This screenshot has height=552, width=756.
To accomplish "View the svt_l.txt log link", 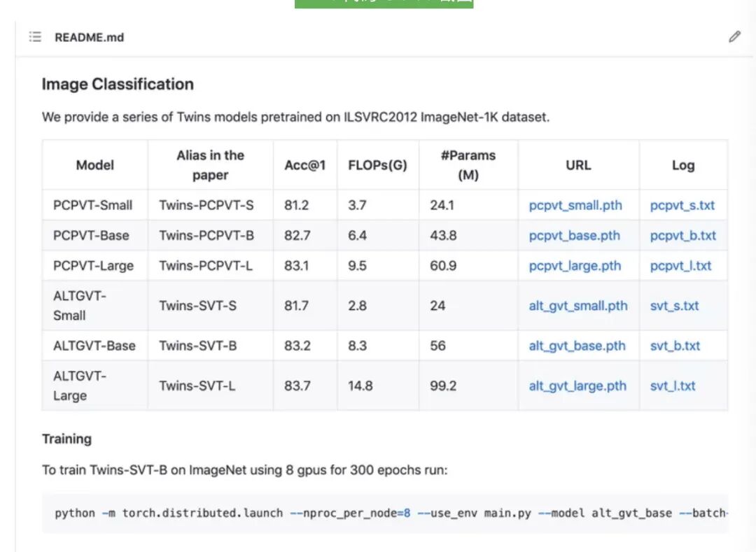I will [x=673, y=385].
